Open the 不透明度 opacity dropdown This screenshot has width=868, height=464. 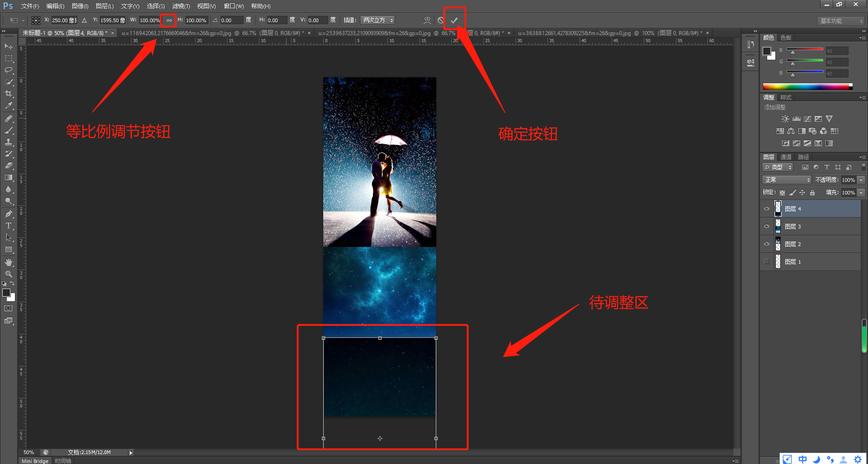[x=860, y=180]
